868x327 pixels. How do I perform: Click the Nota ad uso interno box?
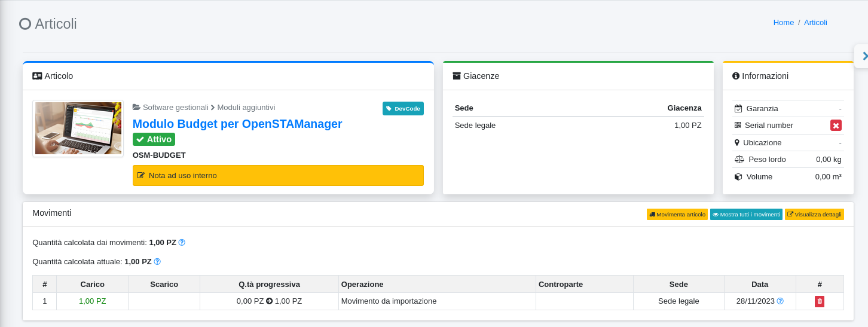pos(278,175)
